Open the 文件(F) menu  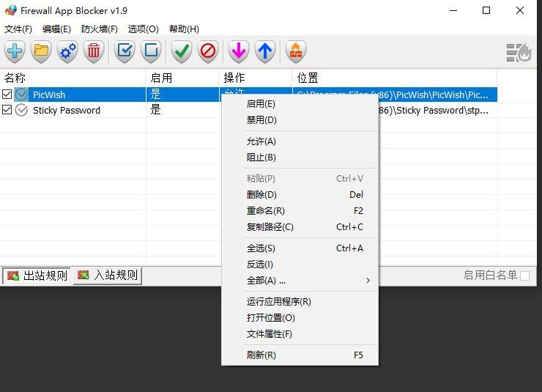tap(18, 29)
